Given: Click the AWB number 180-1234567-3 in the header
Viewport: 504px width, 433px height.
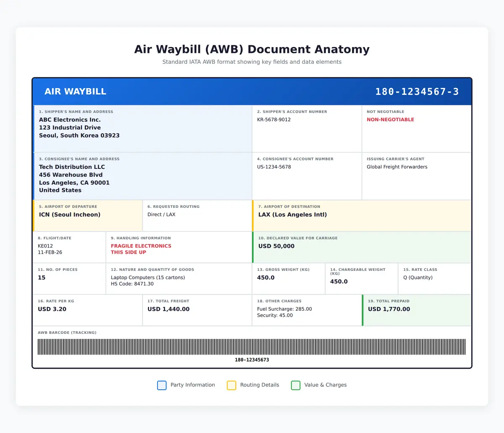Looking at the screenshot, I should click(417, 91).
